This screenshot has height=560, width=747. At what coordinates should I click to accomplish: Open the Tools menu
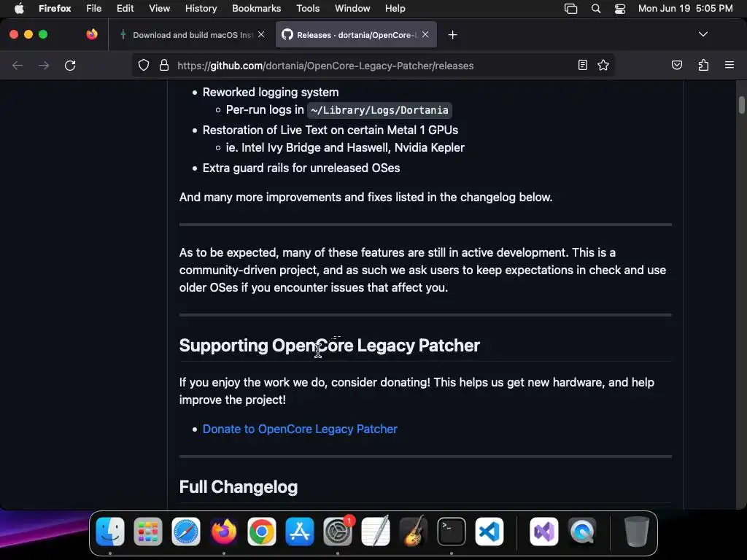308,9
